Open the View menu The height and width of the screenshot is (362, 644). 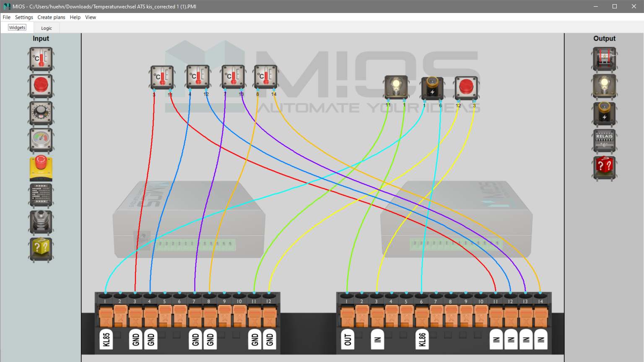click(91, 17)
